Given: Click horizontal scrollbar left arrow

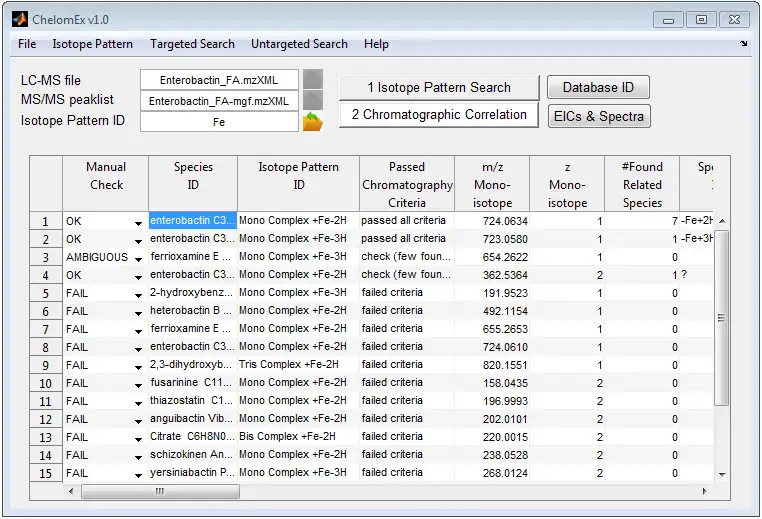Looking at the screenshot, I should click(x=71, y=491).
